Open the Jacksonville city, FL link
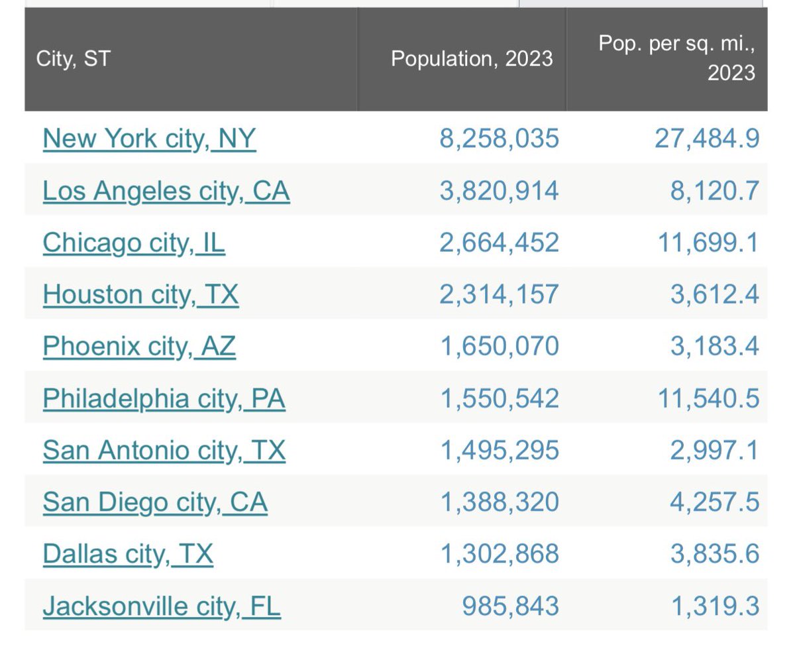 tap(162, 606)
